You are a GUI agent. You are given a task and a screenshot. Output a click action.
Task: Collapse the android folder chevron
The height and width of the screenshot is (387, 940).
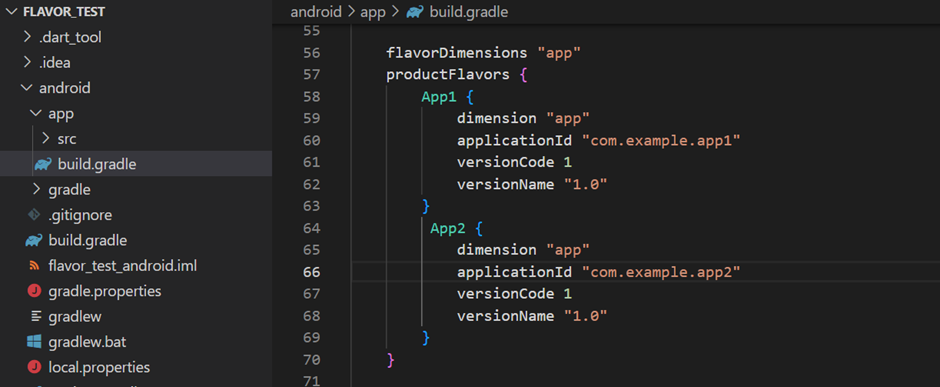click(27, 88)
